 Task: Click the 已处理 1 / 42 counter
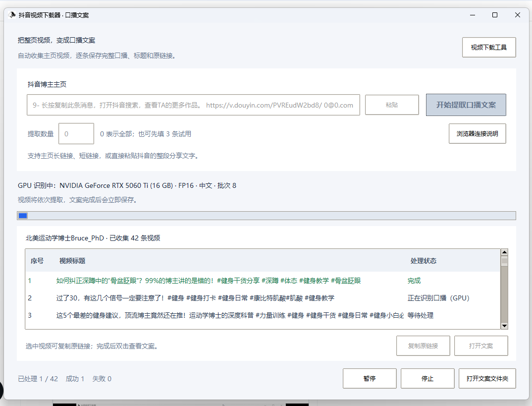38,379
